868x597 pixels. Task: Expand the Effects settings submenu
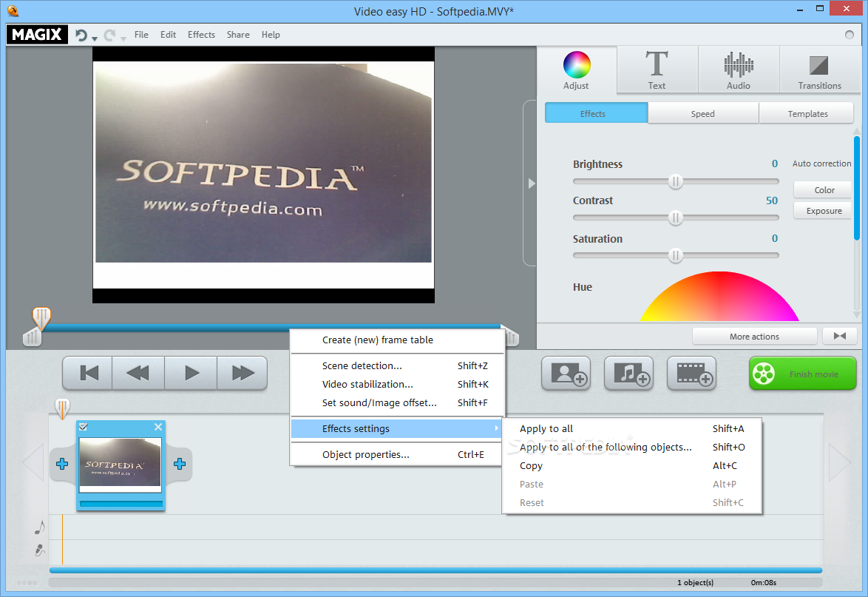[397, 428]
